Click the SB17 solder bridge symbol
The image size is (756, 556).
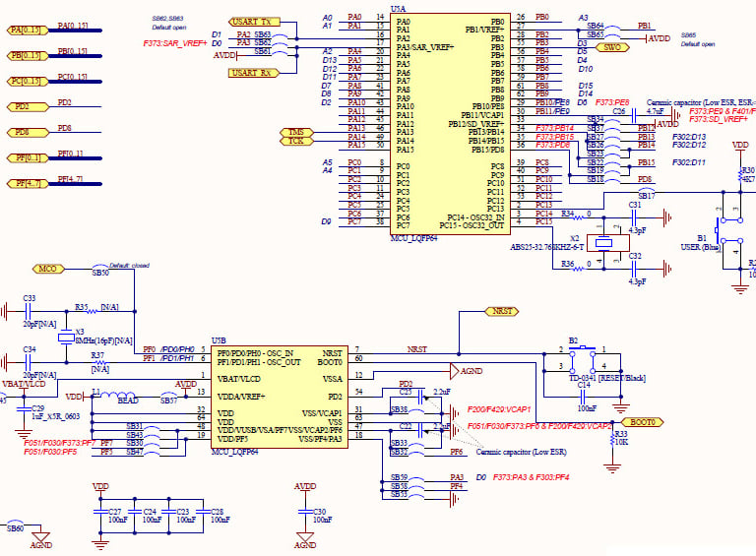click(x=647, y=192)
